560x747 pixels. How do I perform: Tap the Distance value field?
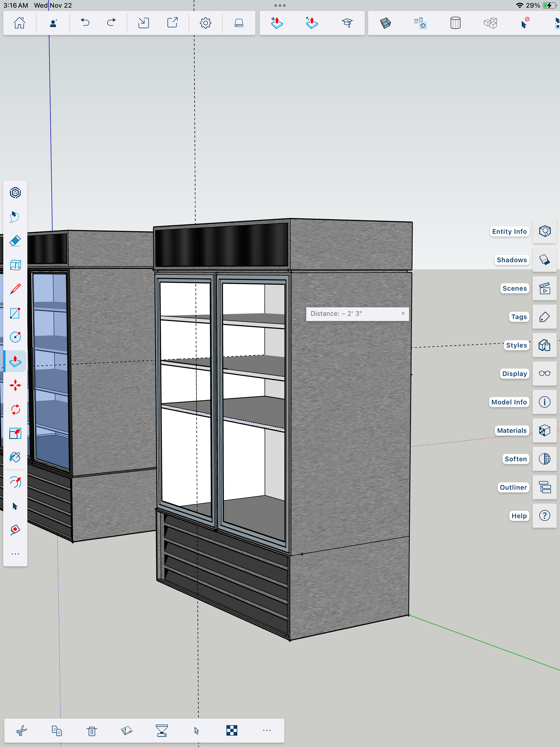(351, 314)
